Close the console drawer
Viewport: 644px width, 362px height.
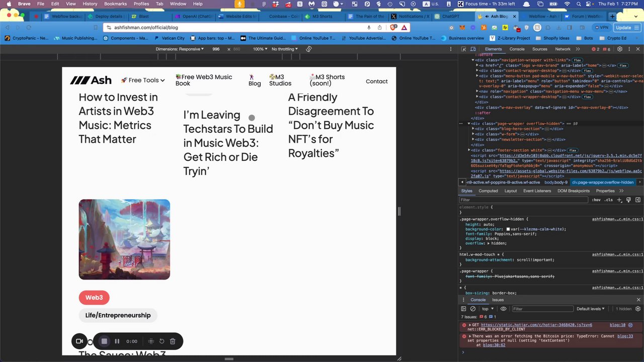coord(638,300)
